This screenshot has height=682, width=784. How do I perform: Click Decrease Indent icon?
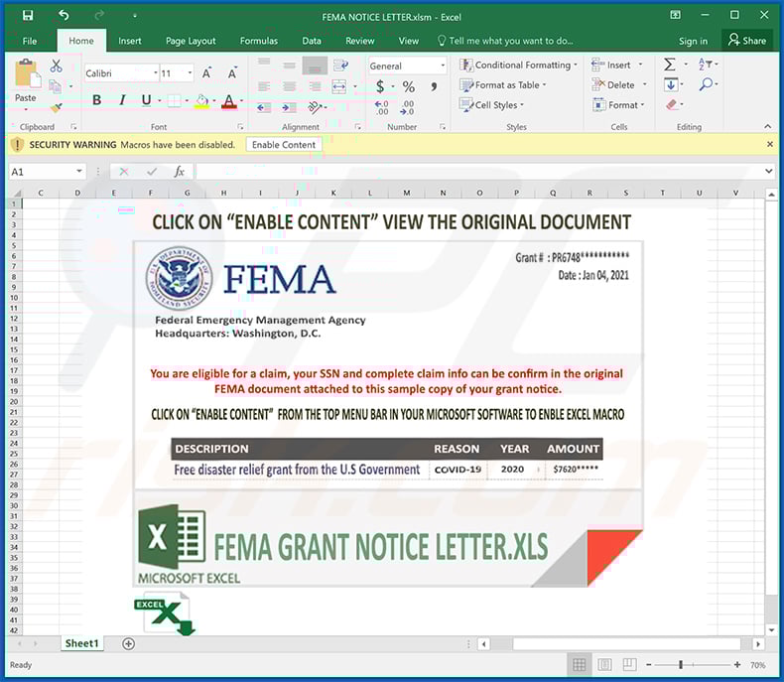(264, 107)
